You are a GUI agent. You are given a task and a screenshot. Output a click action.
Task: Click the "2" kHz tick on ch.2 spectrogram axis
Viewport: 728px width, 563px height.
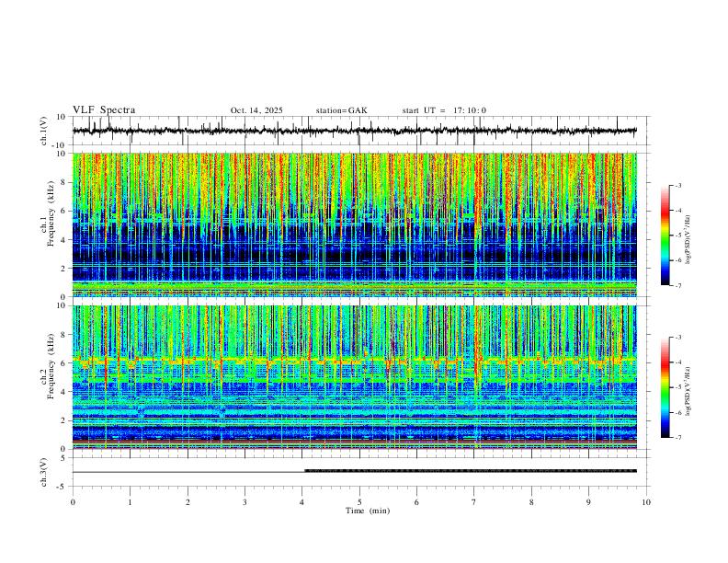click(x=64, y=420)
